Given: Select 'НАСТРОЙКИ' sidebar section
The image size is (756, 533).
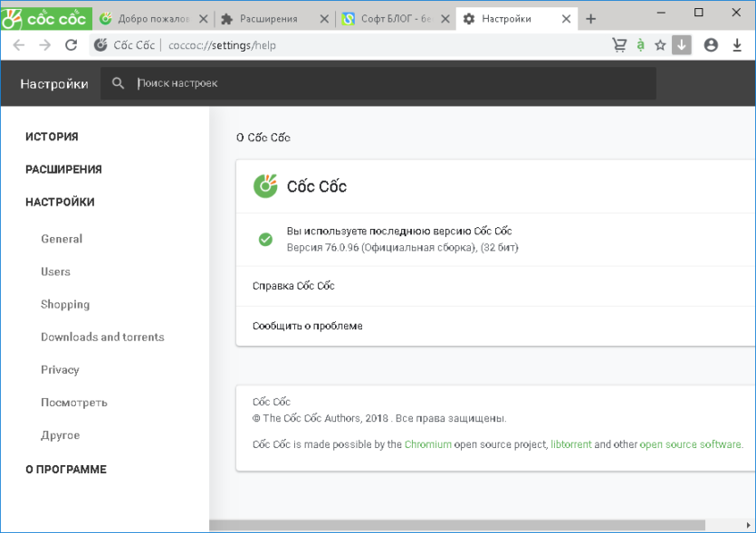Looking at the screenshot, I should (60, 202).
